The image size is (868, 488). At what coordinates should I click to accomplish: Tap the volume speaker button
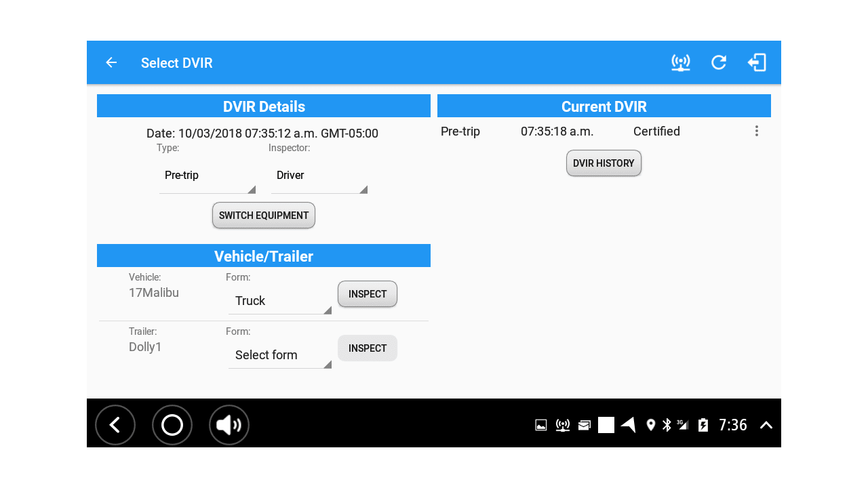pos(229,425)
